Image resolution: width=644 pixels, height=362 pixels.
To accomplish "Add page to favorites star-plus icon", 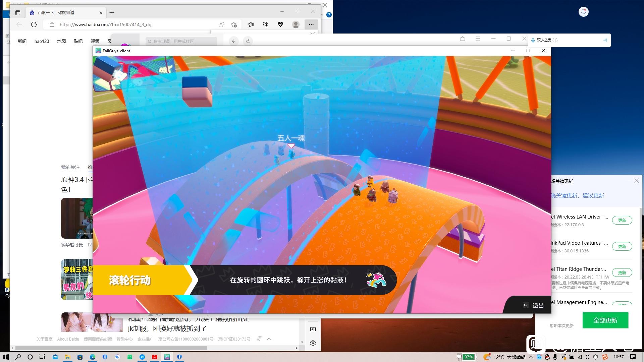I will [234, 24].
